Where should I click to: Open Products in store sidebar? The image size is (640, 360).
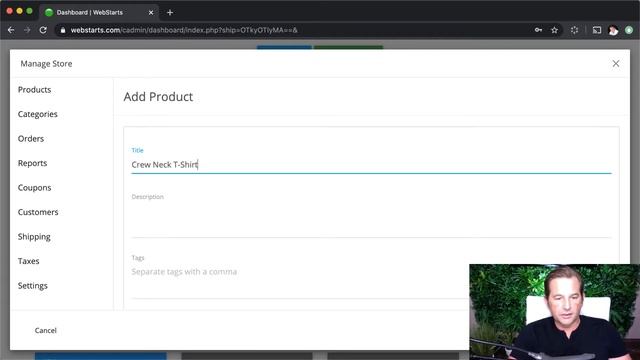34,90
